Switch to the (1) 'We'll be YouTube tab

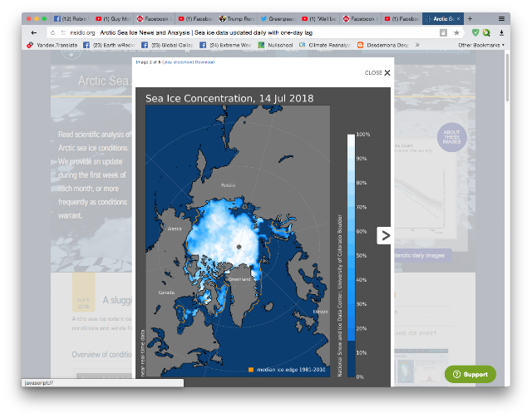click(319, 18)
